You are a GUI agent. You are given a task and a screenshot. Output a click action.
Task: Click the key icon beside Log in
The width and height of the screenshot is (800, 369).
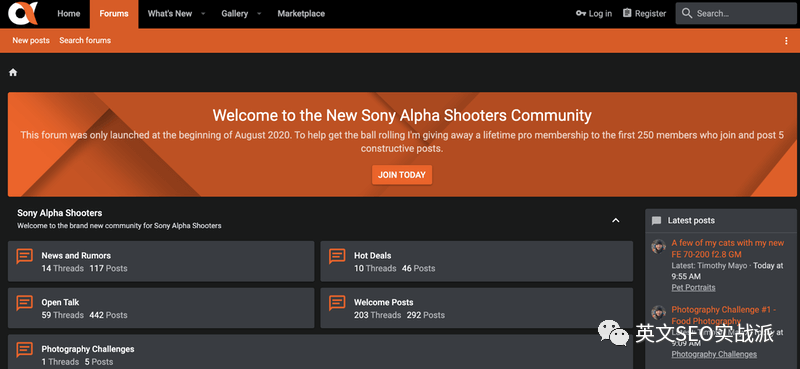point(581,14)
